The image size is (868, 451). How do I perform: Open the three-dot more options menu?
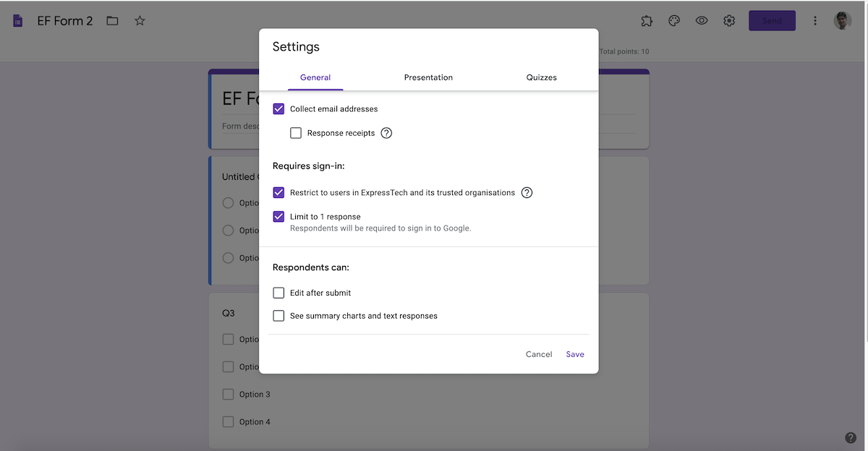click(x=814, y=20)
